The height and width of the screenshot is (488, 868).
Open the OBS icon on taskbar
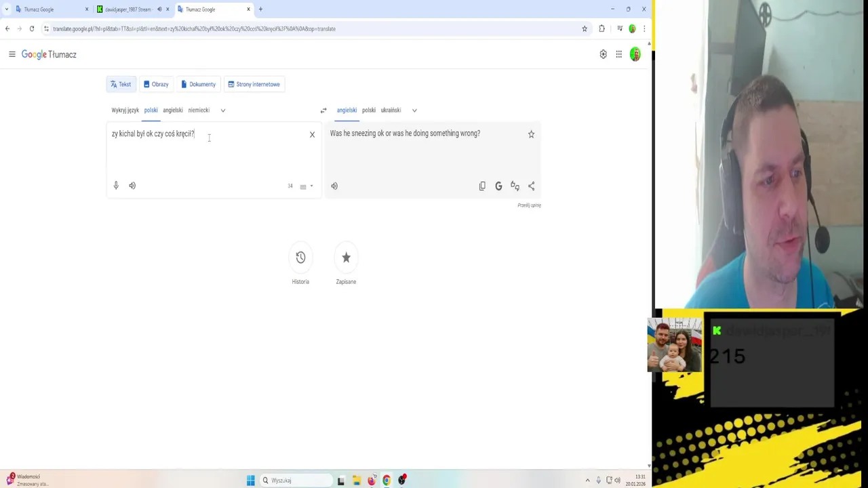[402, 480]
